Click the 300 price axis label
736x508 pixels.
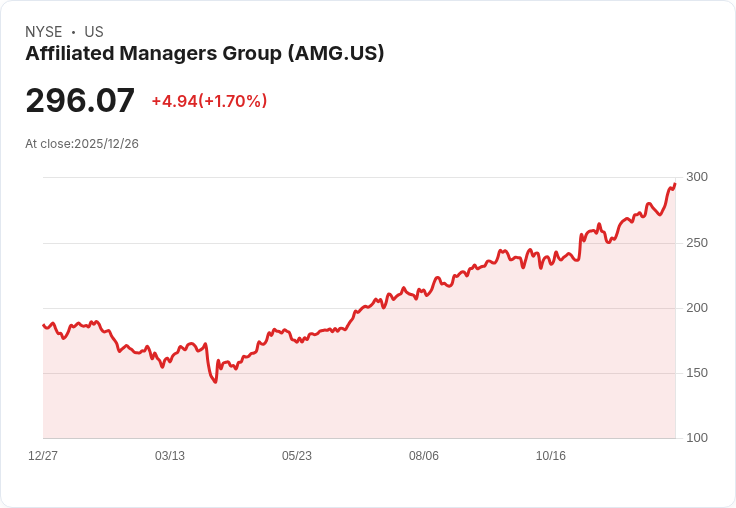[697, 177]
